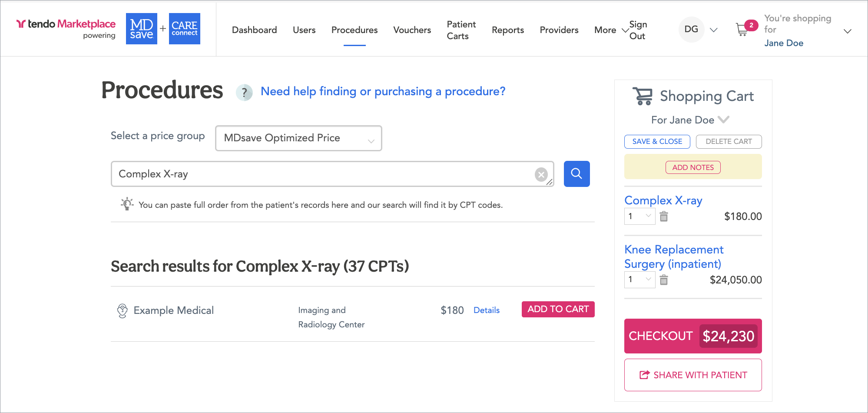Viewport: 868px width, 413px height.
Task: Remove Knee Replacement Surgery with trash icon
Action: [x=664, y=280]
